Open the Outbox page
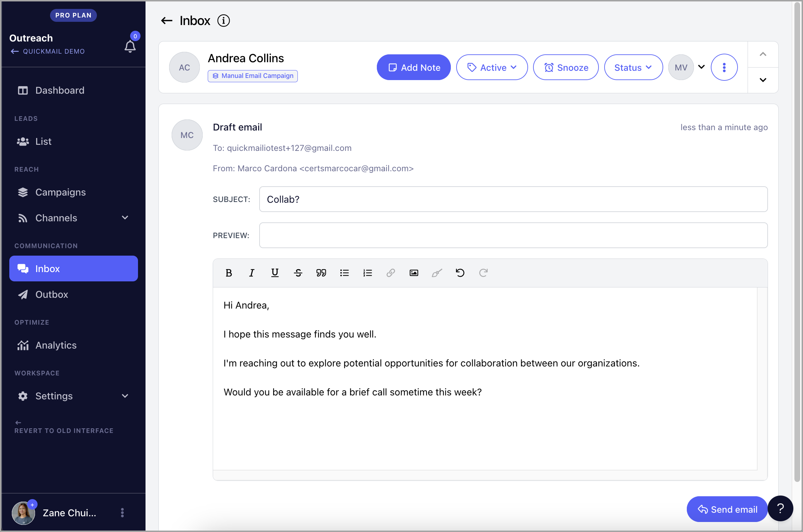 pos(74,295)
